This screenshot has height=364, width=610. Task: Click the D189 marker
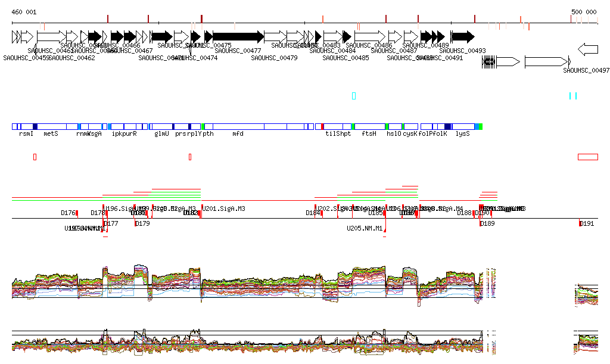487,223
